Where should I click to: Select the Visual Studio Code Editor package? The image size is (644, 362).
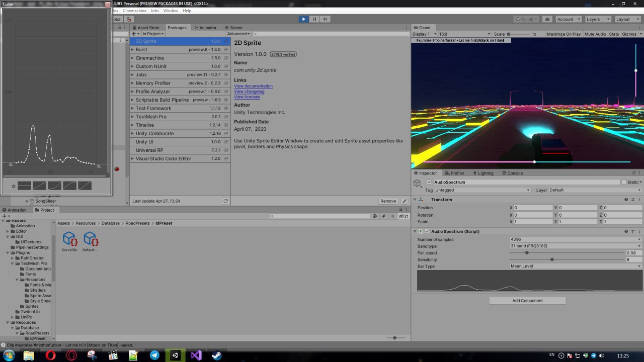[180, 158]
